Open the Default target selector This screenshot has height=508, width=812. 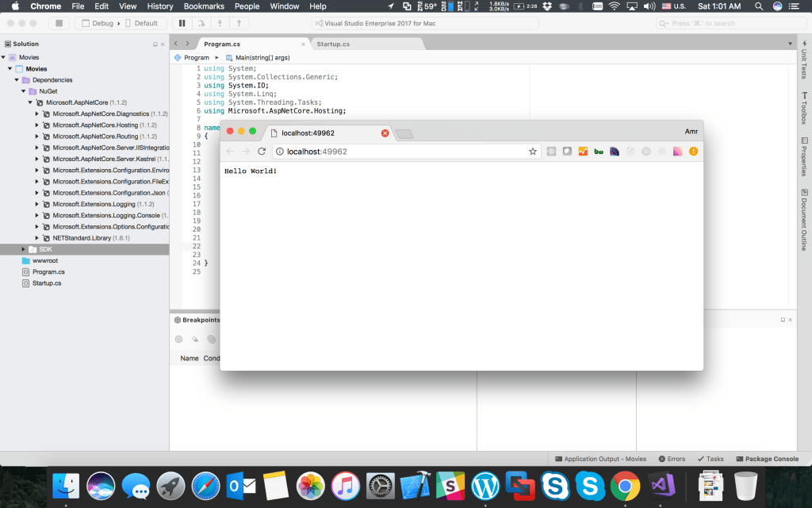click(x=141, y=23)
